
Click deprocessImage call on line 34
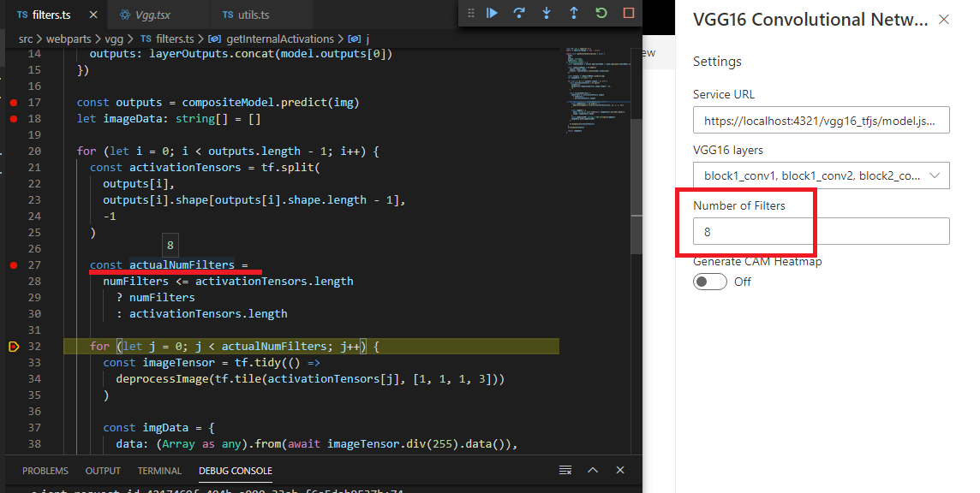pyautogui.click(x=163, y=378)
